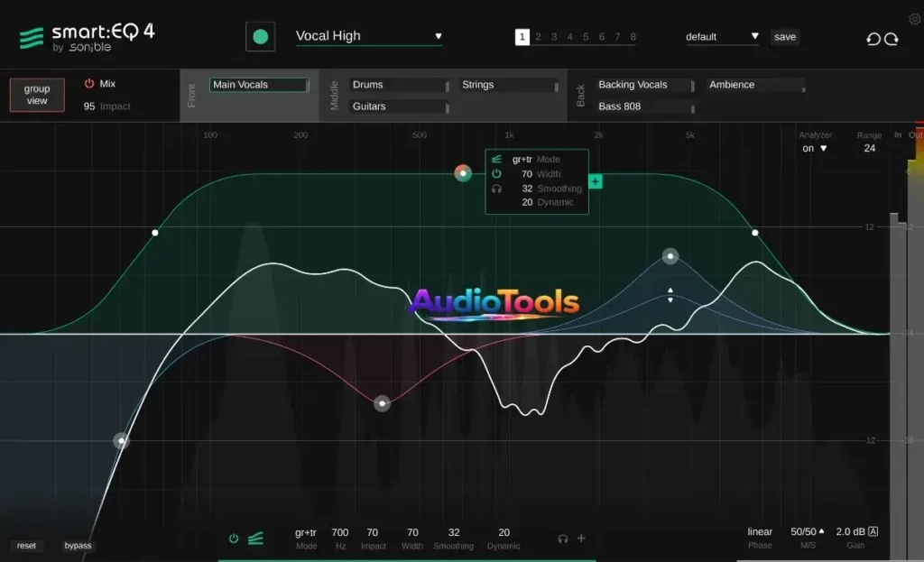
Task: Expand the Drums track dropdown
Action: click(448, 84)
